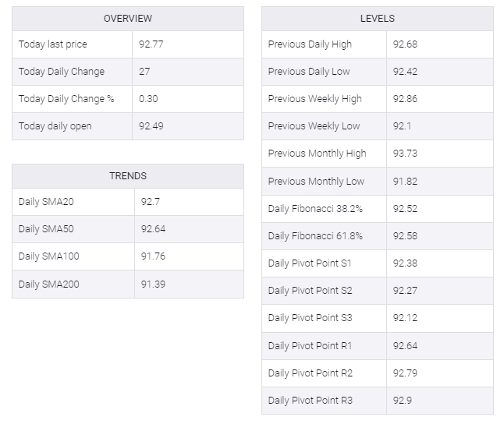504x424 pixels.
Task: Click the Daily Fibonacci 38.2% label
Action: point(315,209)
